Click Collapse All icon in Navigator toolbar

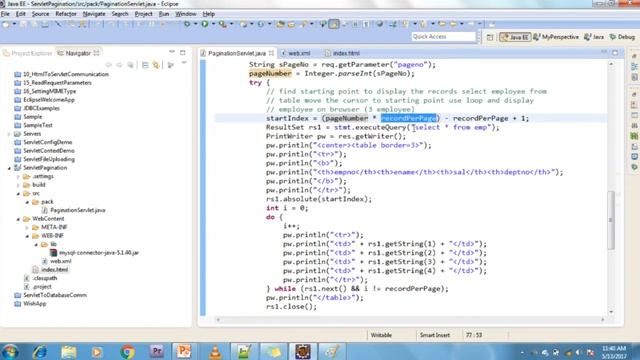coord(145,65)
